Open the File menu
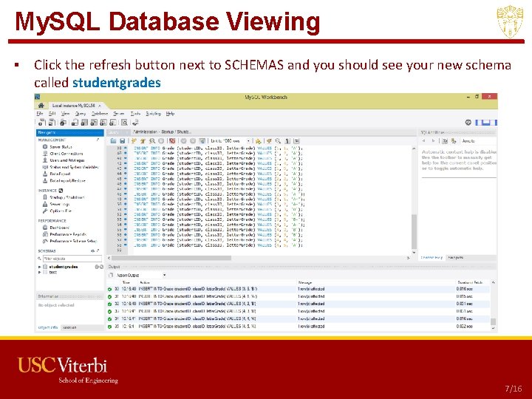The width and height of the screenshot is (532, 399). pyautogui.click(x=40, y=114)
